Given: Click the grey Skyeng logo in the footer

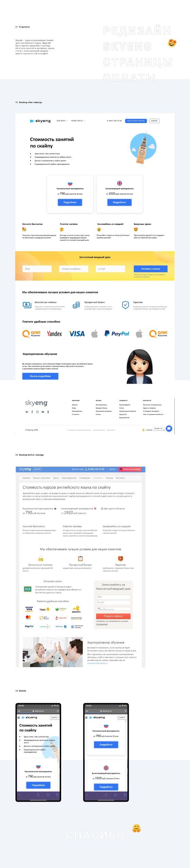Looking at the screenshot, I should 36,403.
